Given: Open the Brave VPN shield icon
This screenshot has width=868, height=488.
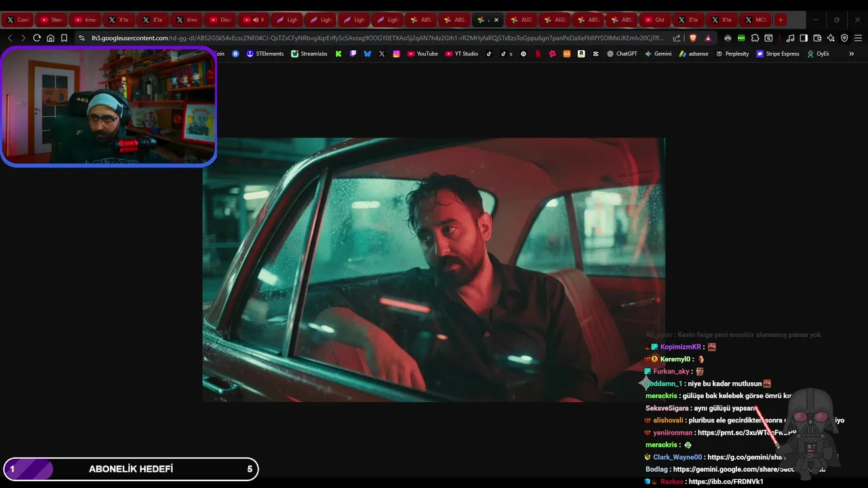Looking at the screenshot, I should [x=844, y=38].
